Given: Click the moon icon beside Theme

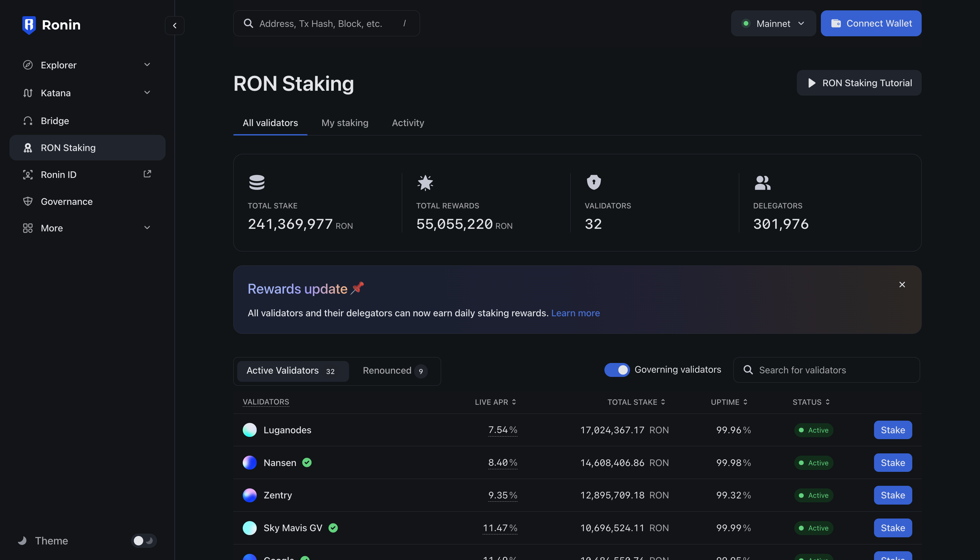Looking at the screenshot, I should (22, 540).
